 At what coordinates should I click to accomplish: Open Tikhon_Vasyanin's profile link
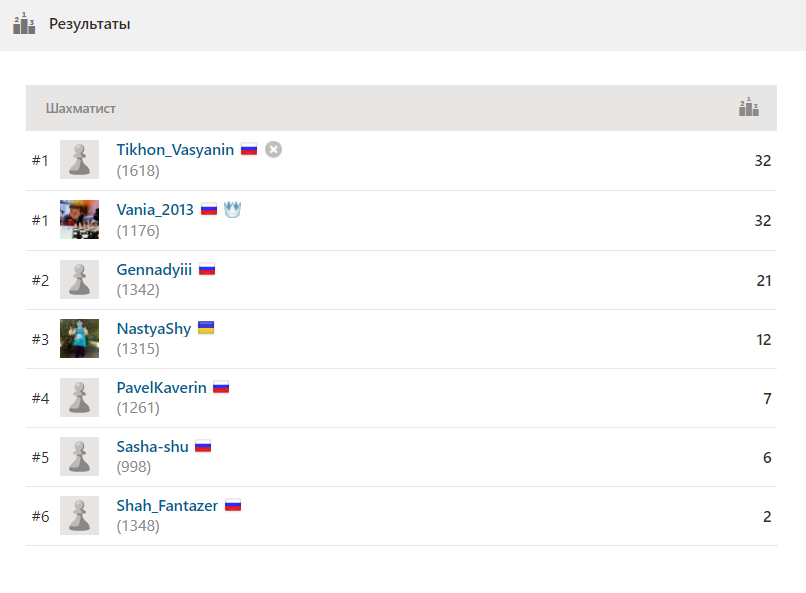point(175,150)
